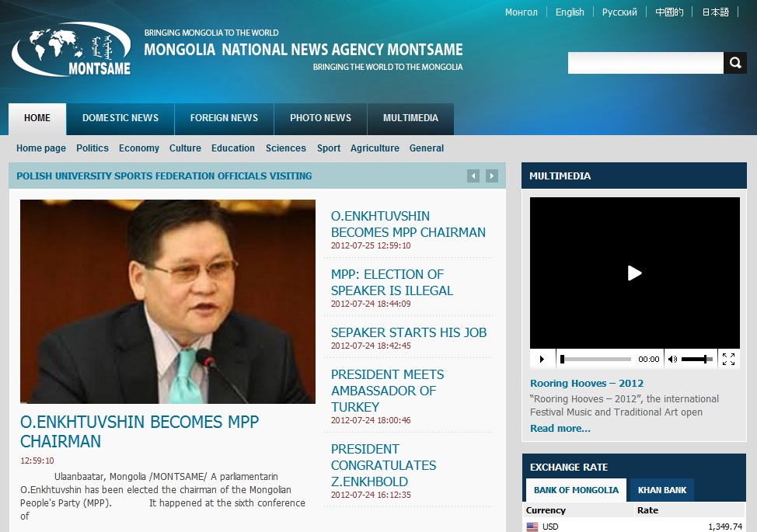The image size is (757, 532).
Task: Open the Domestic News menu
Action: coord(120,118)
